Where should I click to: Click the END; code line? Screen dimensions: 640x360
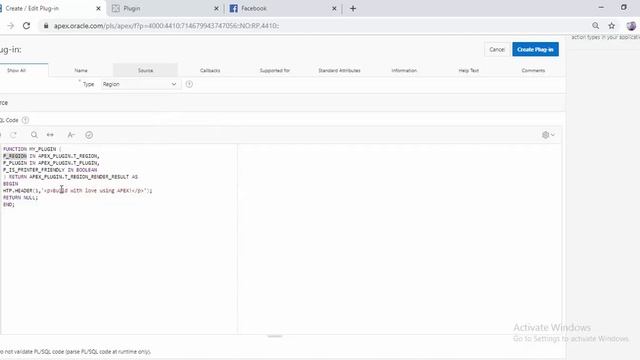[9, 204]
